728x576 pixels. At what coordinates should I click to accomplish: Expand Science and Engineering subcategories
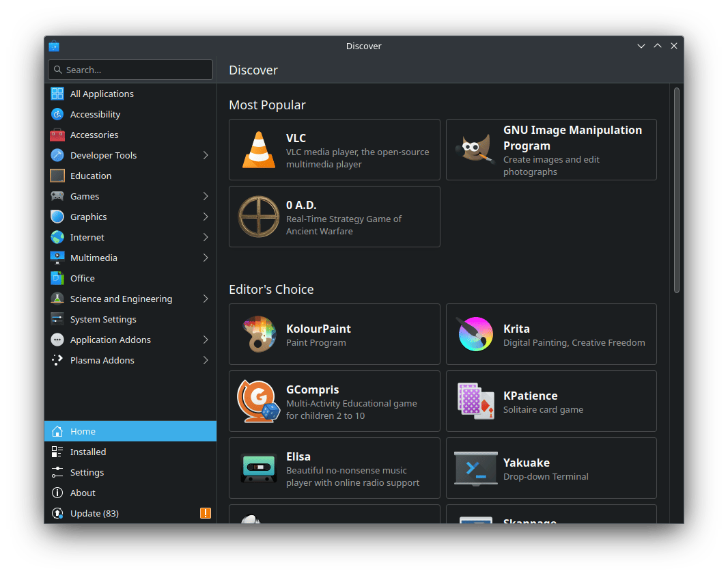(206, 299)
